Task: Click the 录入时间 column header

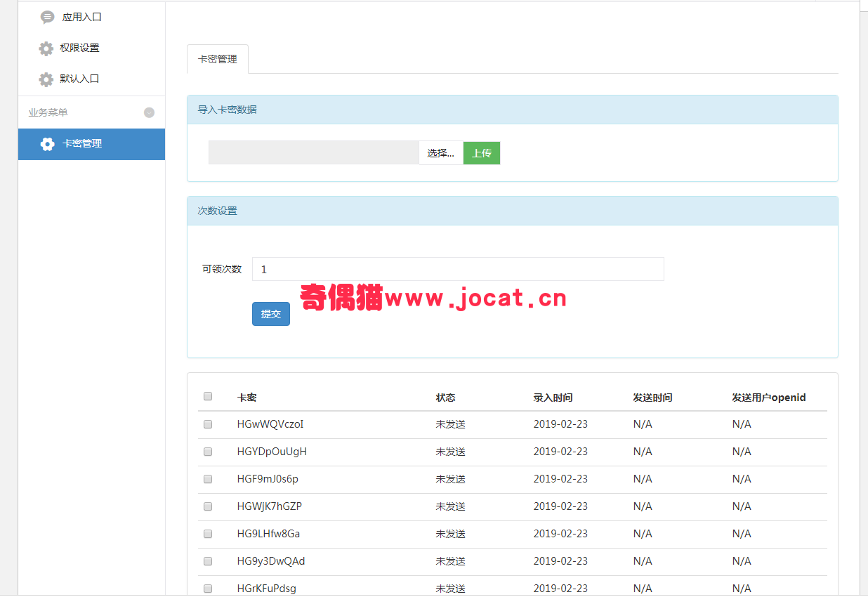Action: tap(553, 398)
